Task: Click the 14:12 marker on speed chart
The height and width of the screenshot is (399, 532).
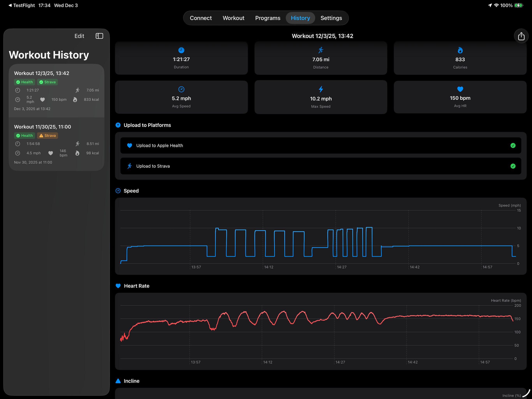Action: (269, 267)
